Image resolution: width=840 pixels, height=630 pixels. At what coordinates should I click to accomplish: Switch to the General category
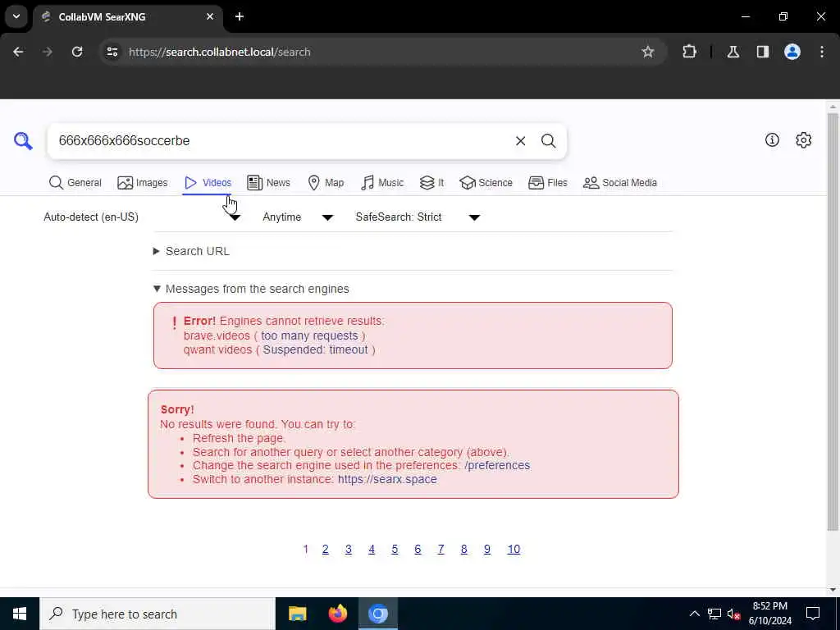(x=75, y=183)
